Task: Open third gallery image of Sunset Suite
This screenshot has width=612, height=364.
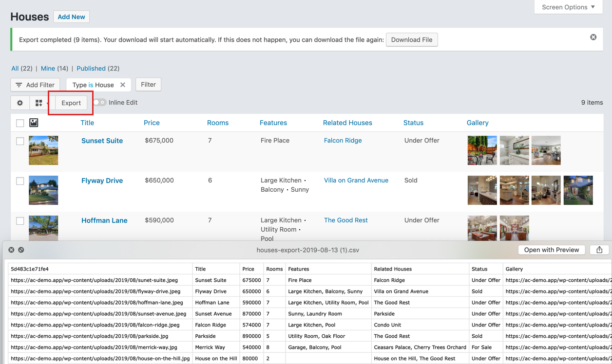Action: click(546, 150)
